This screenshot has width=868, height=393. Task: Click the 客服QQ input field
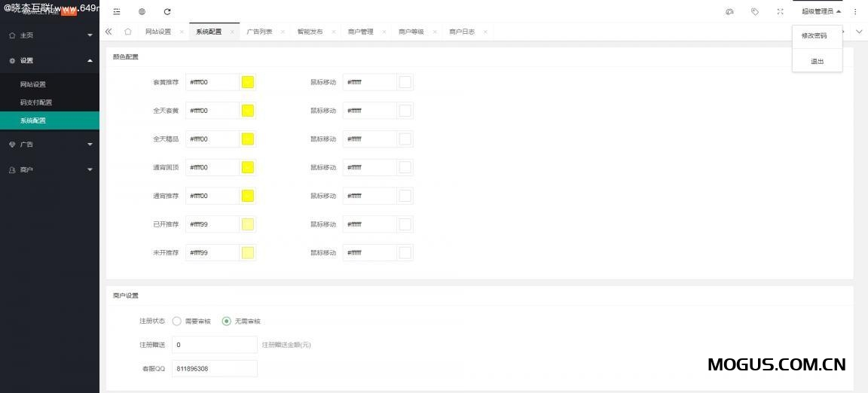[215, 369]
